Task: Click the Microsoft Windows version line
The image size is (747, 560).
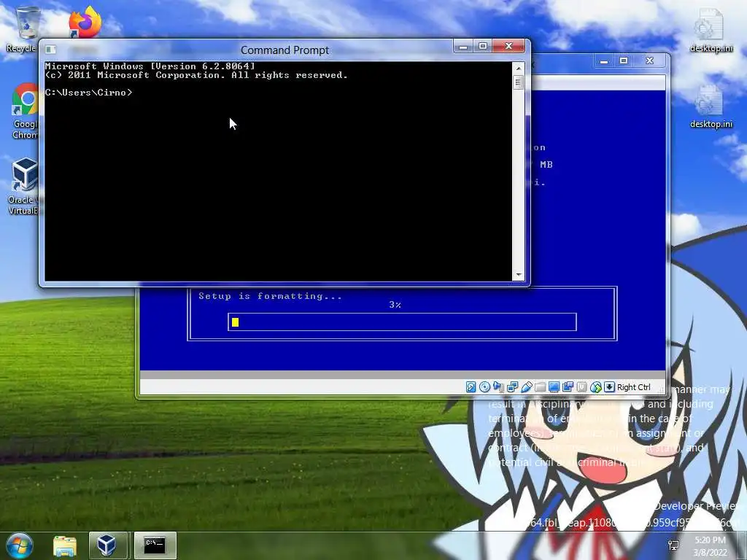Action: click(150, 66)
